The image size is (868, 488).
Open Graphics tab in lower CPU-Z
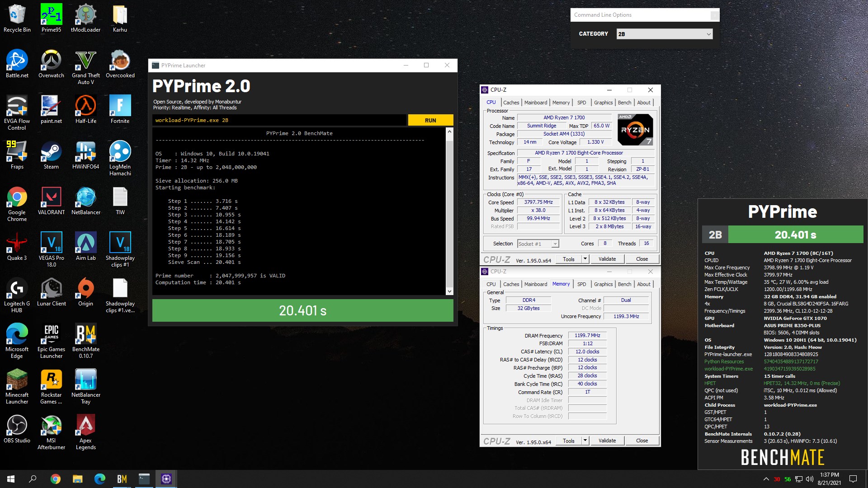click(603, 284)
